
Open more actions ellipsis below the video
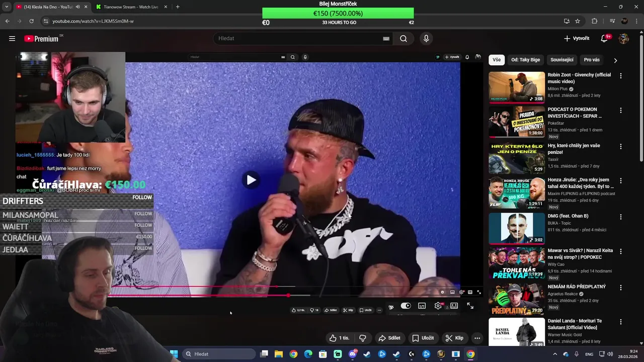[477, 338]
